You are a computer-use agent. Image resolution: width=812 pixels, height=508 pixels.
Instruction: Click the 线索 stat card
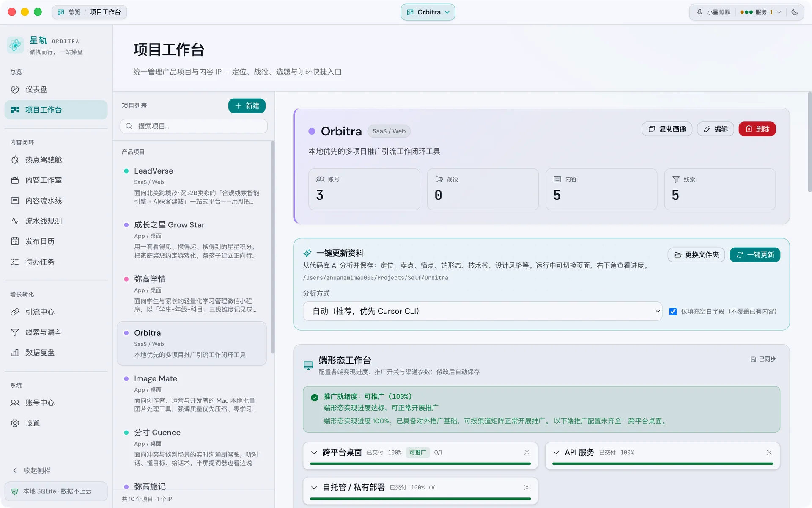tap(720, 189)
